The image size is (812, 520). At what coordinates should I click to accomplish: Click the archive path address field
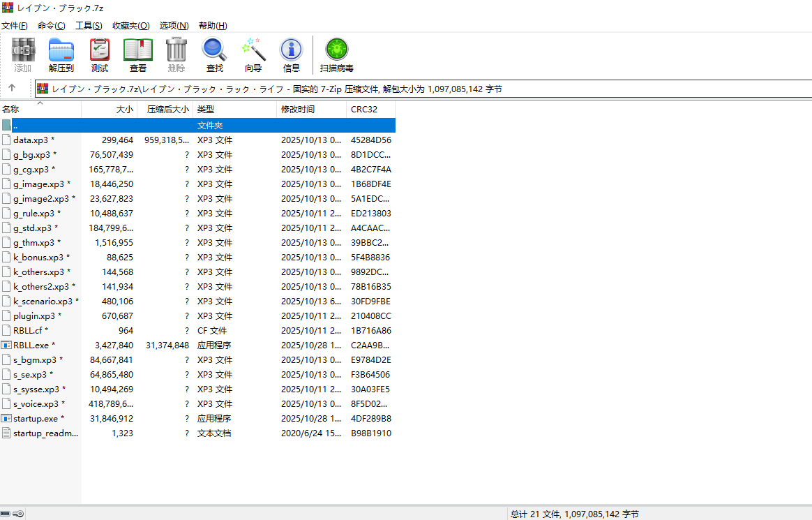419,89
